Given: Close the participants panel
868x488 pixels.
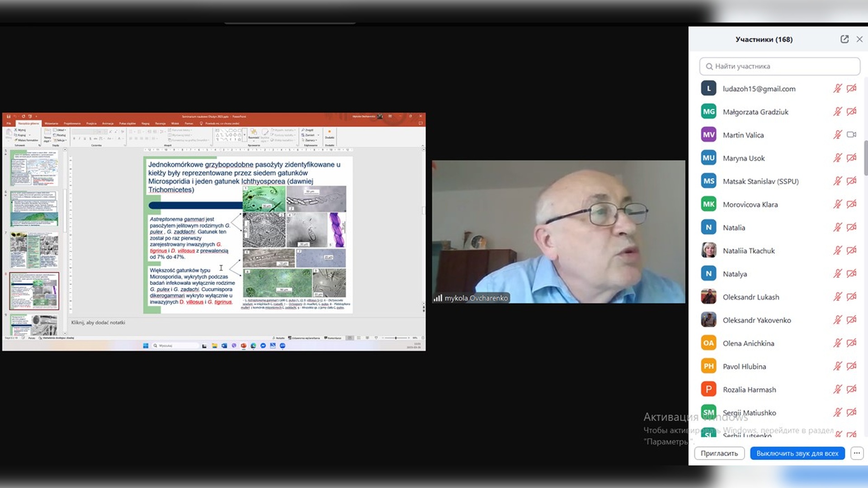Looking at the screenshot, I should pyautogui.click(x=859, y=39).
